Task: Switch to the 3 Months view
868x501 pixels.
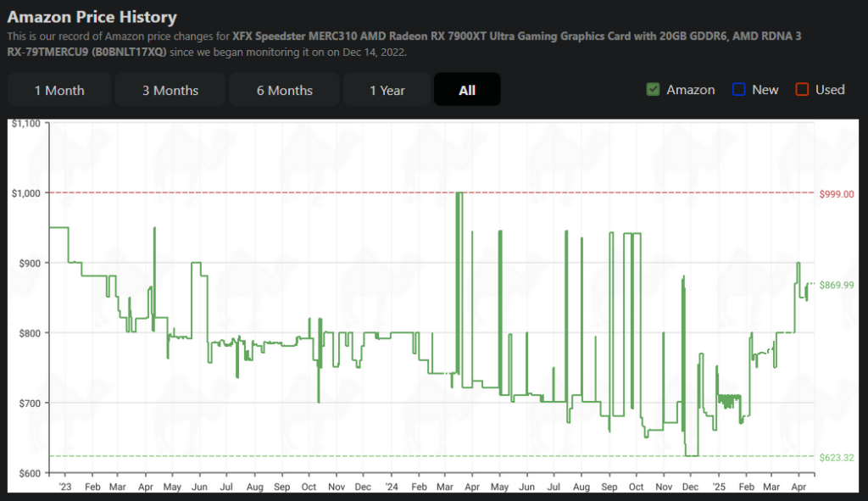Action: click(x=170, y=90)
